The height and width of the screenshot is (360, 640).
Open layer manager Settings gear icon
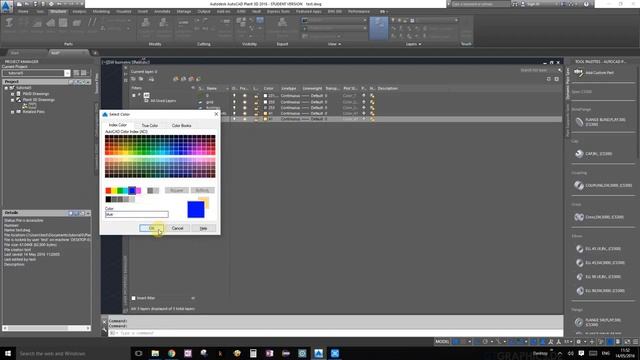556,79
